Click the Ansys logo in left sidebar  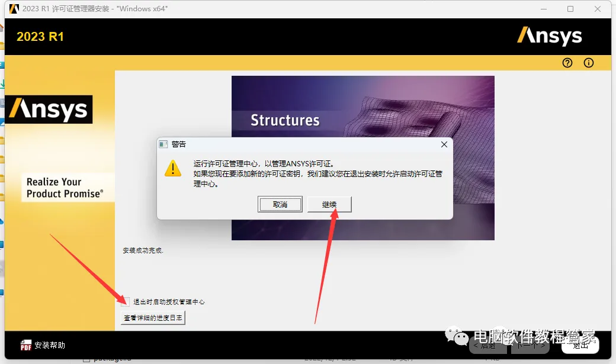49,109
